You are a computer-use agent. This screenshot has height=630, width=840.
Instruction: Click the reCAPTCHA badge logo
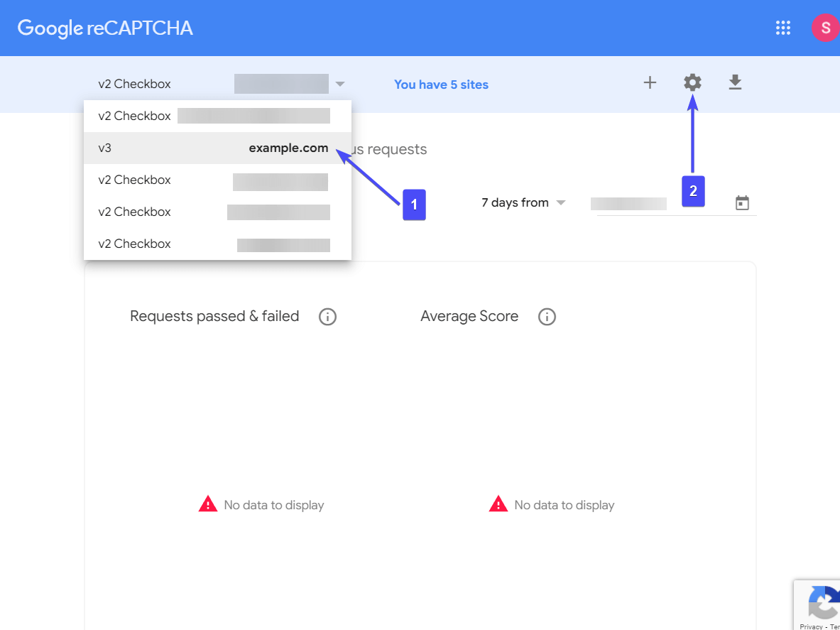822,601
